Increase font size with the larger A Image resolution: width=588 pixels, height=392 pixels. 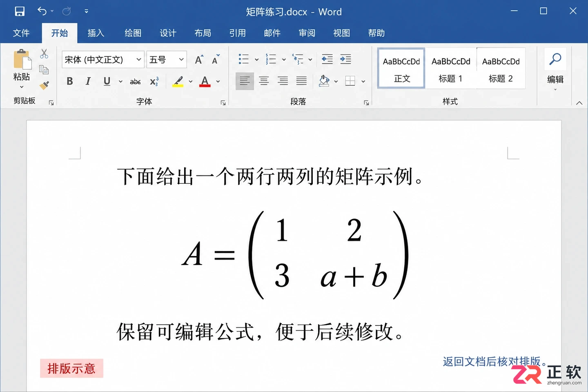pyautogui.click(x=199, y=60)
